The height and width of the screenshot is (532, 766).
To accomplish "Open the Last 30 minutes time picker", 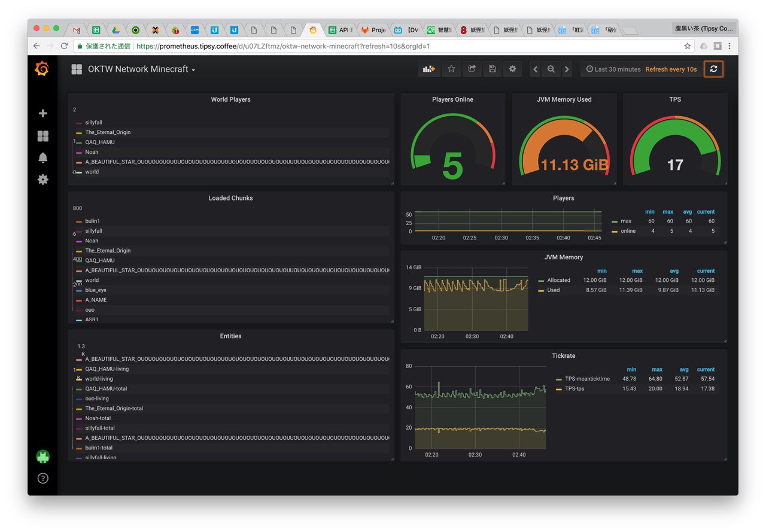I will pos(613,69).
